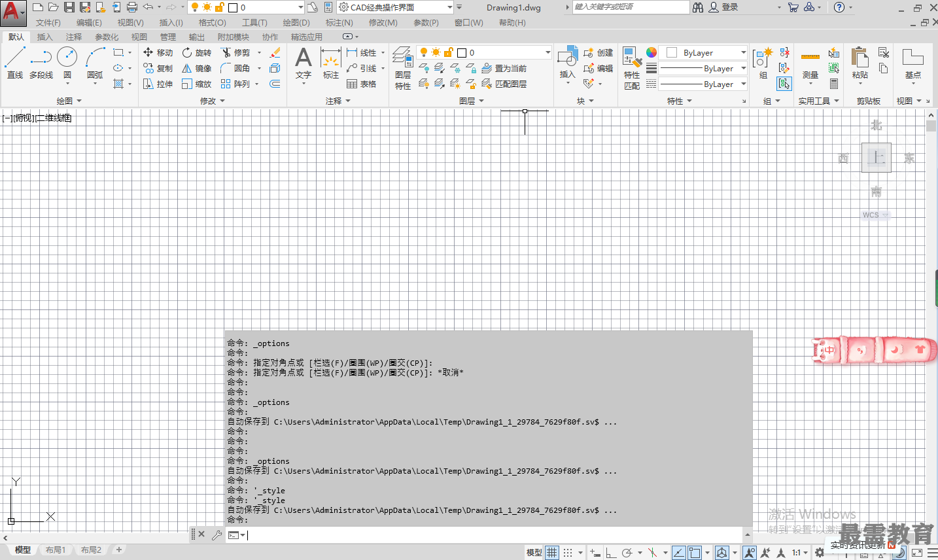Switch to the 插入 ribbon tab
This screenshot has height=560, width=938.
[44, 37]
